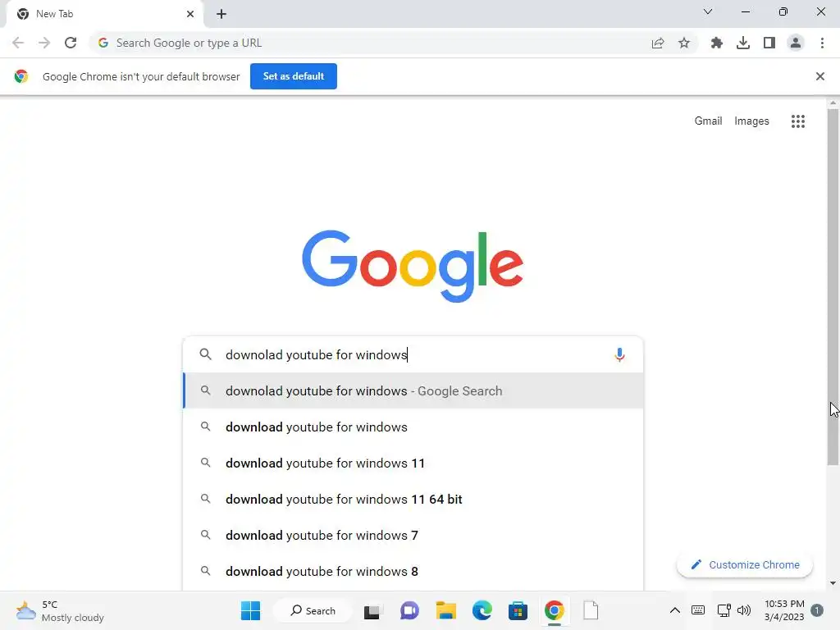
Task: Open Chrome downloads icon
Action: click(x=742, y=43)
